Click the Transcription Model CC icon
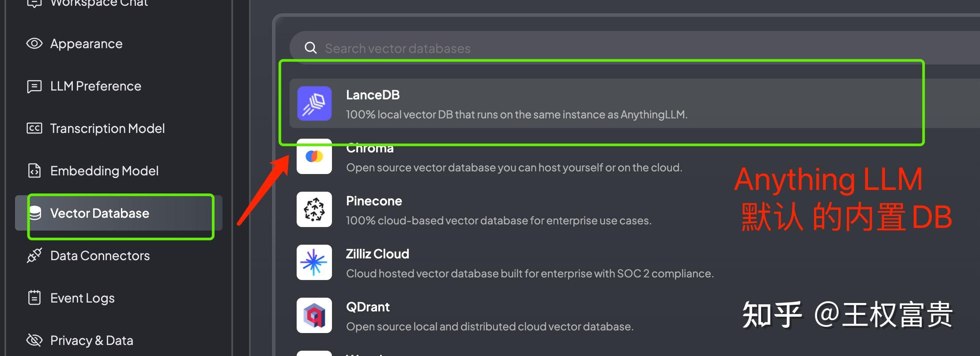This screenshot has width=980, height=356. (x=34, y=129)
